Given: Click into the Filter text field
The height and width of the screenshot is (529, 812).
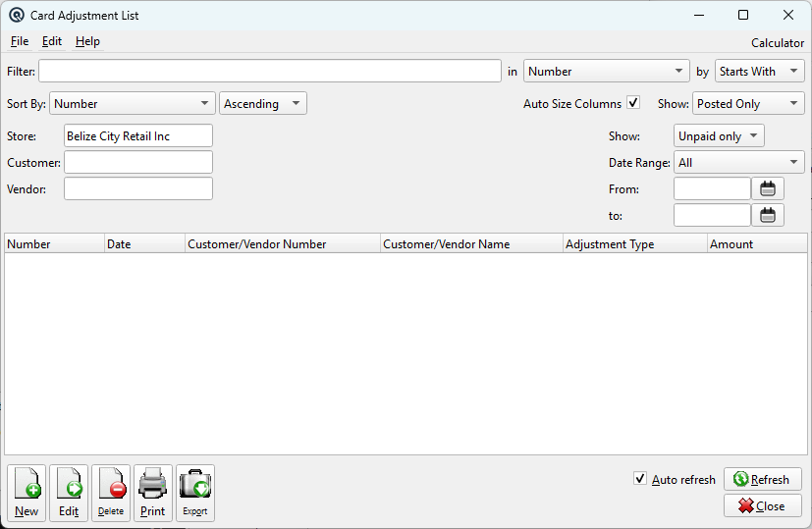Looking at the screenshot, I should (x=270, y=71).
